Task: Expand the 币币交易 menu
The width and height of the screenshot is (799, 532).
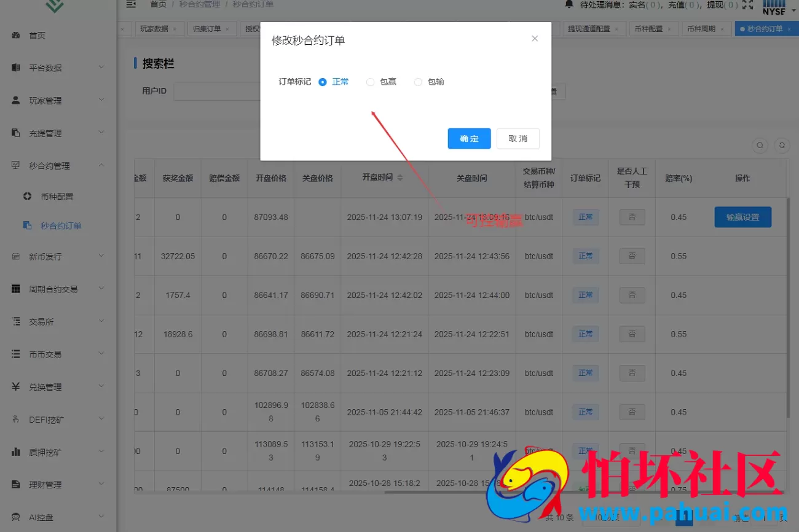Action: 101,354
